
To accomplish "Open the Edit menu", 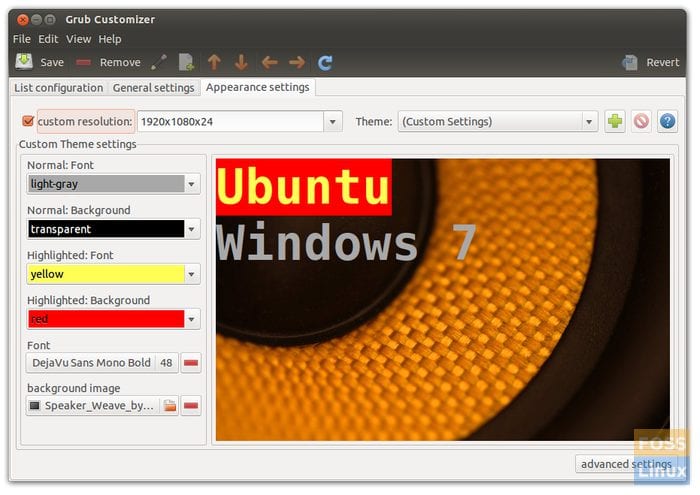I will pyautogui.click(x=48, y=39).
